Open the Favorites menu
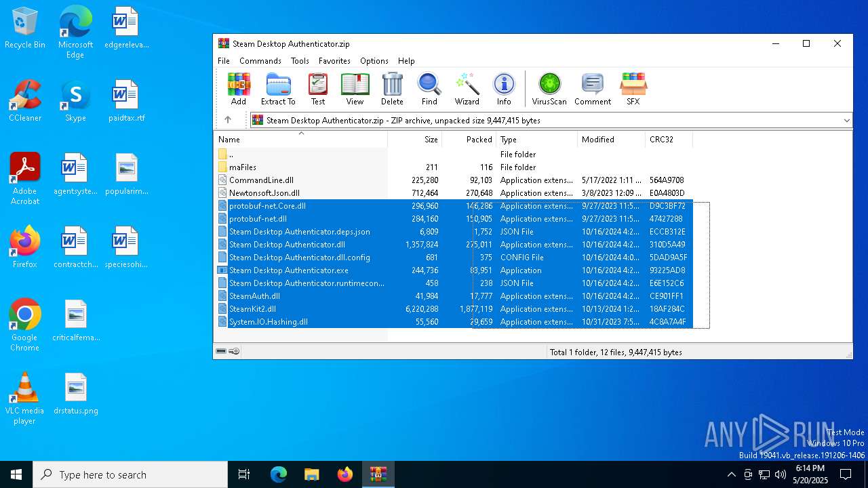 334,61
